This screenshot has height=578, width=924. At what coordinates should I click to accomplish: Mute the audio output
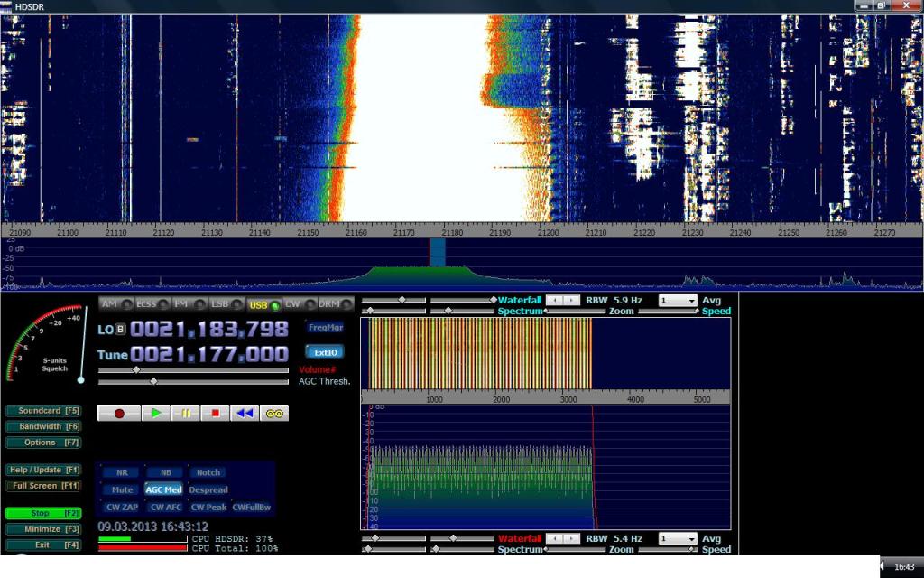click(x=121, y=489)
